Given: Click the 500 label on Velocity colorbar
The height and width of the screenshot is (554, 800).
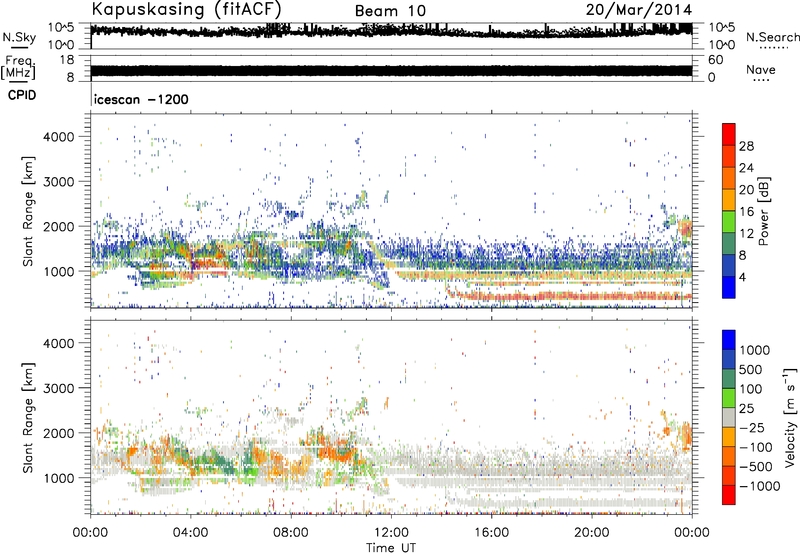Looking at the screenshot, I should 752,369.
